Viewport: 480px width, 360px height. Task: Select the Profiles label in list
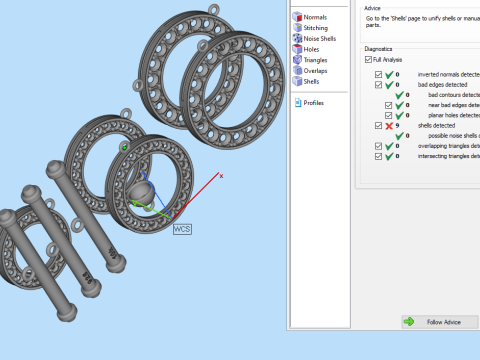(314, 103)
